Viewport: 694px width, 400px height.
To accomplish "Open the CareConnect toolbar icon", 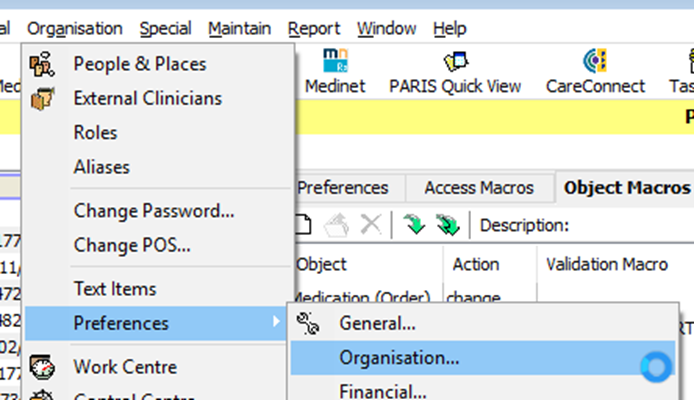I will 594,61.
